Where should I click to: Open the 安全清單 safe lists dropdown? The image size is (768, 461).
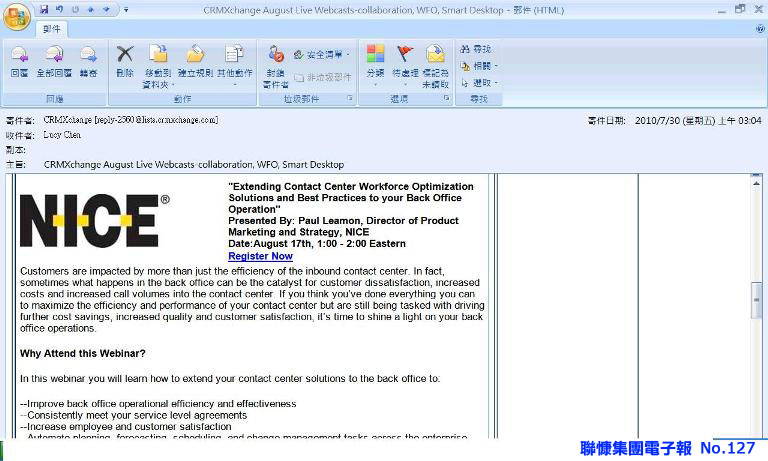[x=322, y=55]
